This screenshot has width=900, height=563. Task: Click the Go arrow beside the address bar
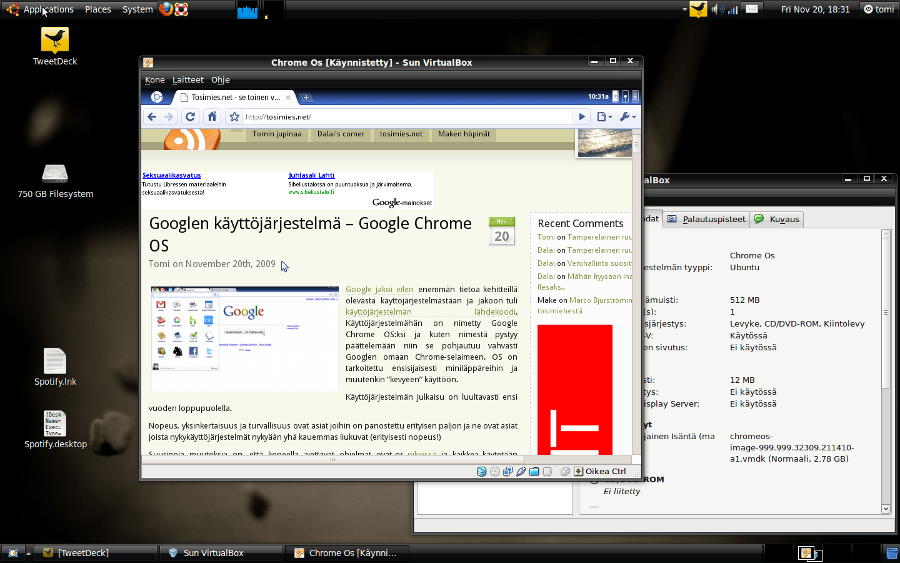[582, 117]
